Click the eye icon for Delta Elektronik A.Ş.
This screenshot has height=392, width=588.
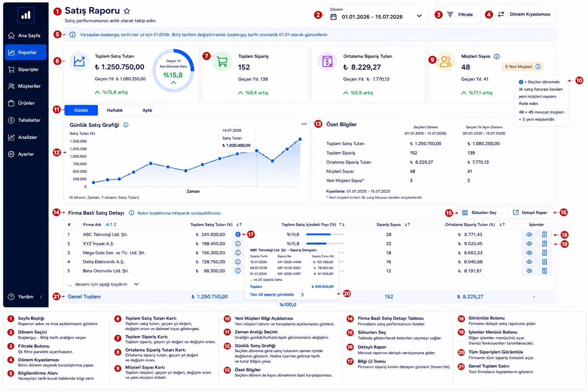[x=529, y=262]
